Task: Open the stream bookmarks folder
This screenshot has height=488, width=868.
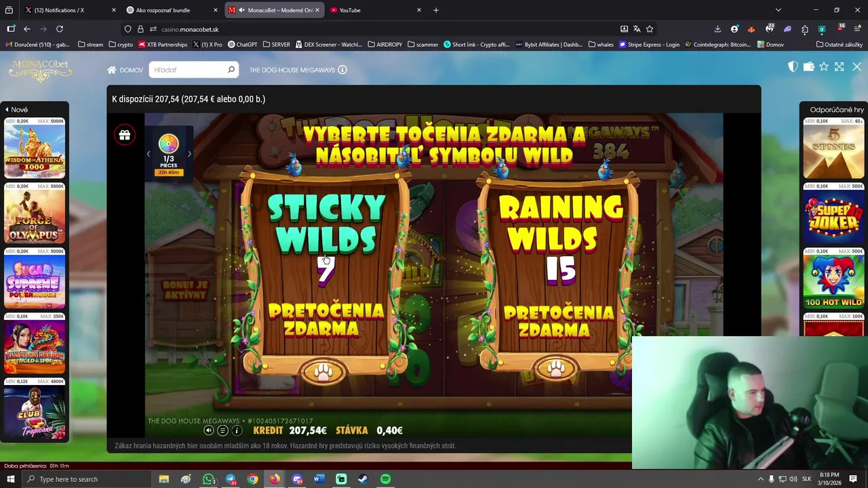Action: click(91, 45)
